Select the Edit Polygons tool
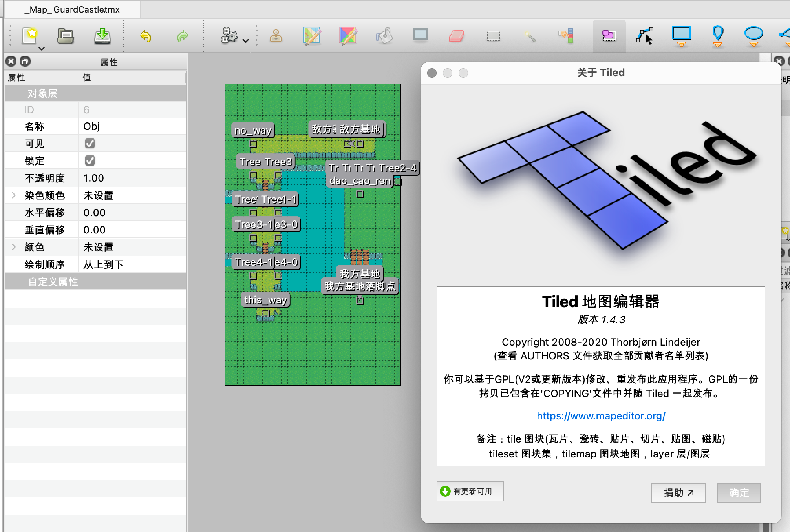 pos(645,36)
